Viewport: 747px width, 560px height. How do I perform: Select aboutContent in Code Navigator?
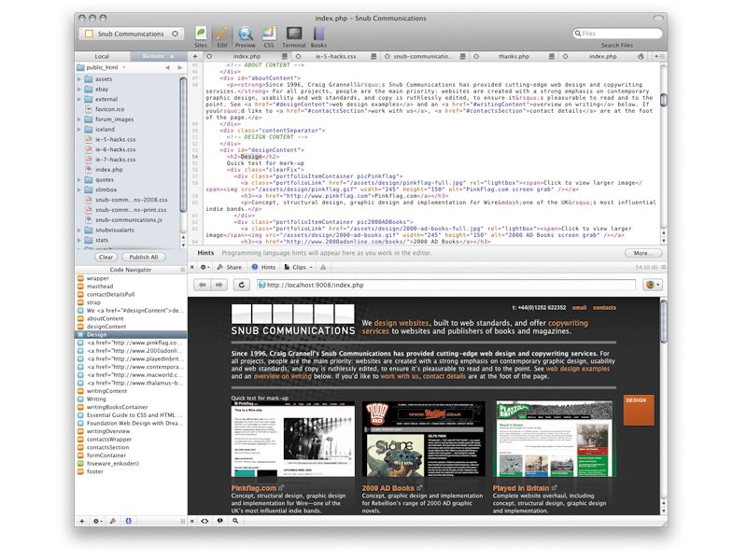(x=105, y=318)
